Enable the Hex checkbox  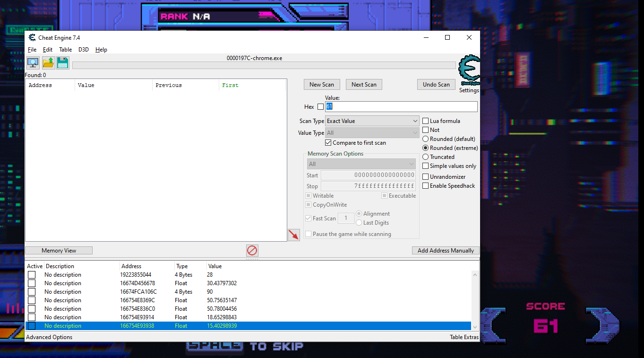(320, 107)
